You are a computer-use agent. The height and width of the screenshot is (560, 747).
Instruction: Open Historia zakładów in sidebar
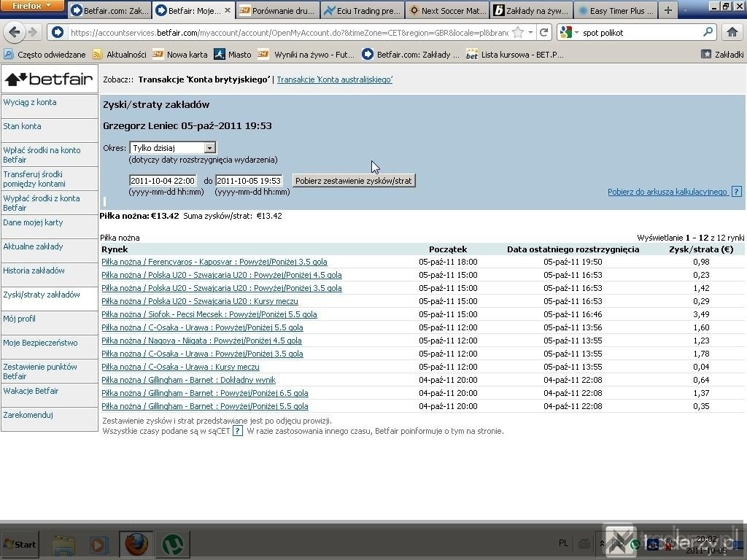(34, 271)
